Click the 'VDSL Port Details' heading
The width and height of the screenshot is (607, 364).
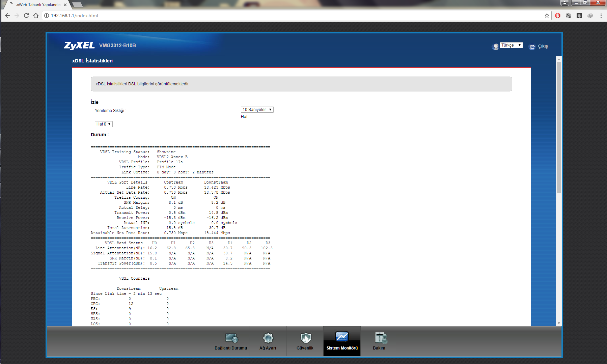pos(127,183)
